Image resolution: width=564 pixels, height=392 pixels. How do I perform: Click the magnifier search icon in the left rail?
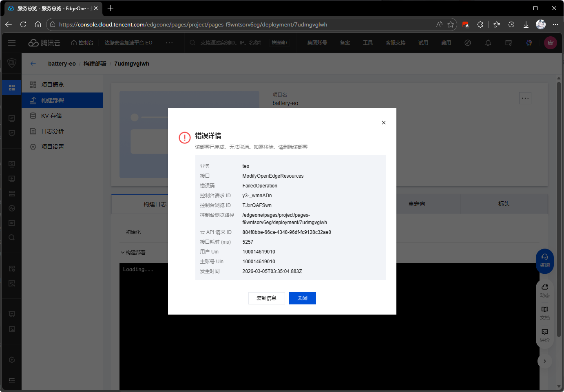11,238
